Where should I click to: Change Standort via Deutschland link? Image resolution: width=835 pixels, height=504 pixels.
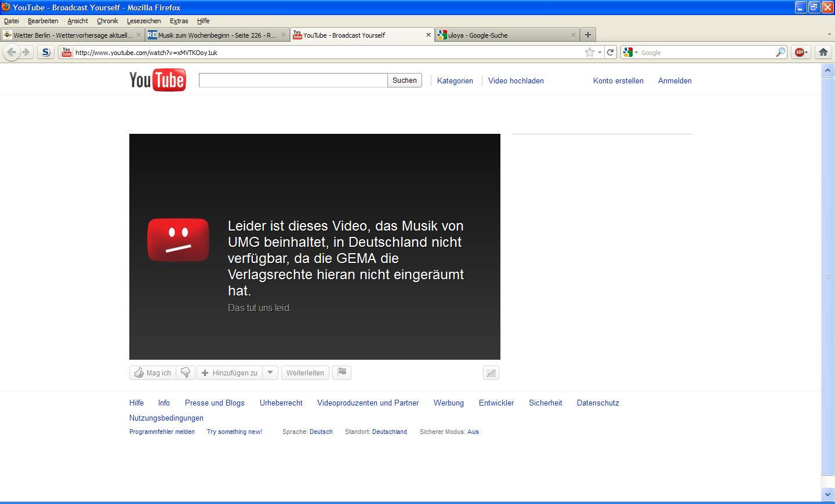click(390, 432)
